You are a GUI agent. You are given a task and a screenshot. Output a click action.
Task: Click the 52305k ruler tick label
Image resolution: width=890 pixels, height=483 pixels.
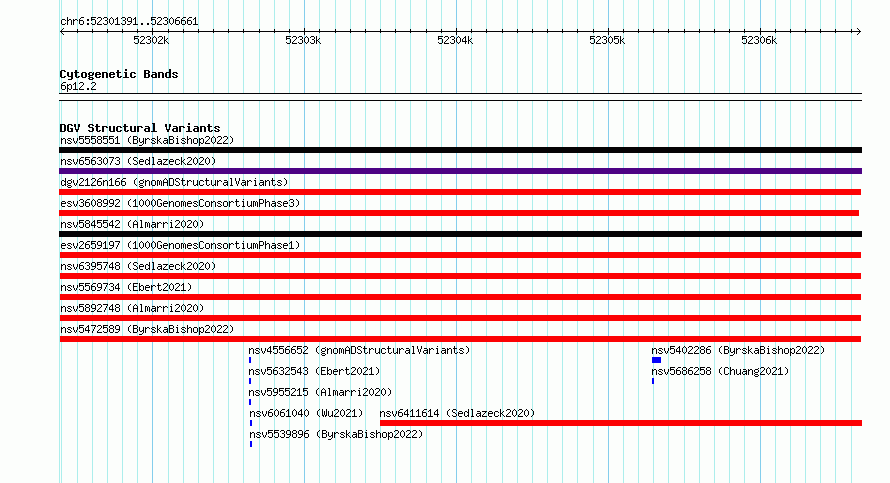click(x=607, y=40)
